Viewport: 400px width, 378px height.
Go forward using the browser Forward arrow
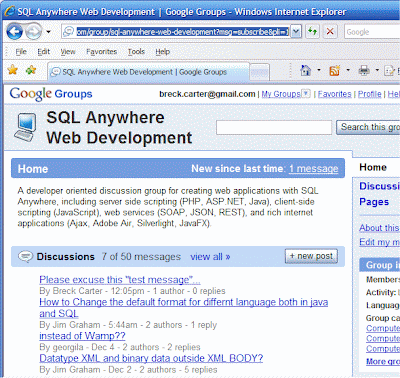(33, 32)
